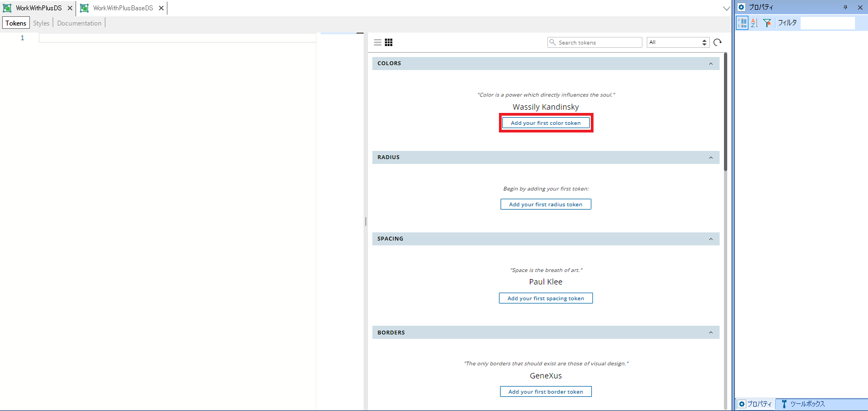The image size is (868, 411).
Task: Toggle categorized view in properties panel
Action: tap(742, 23)
